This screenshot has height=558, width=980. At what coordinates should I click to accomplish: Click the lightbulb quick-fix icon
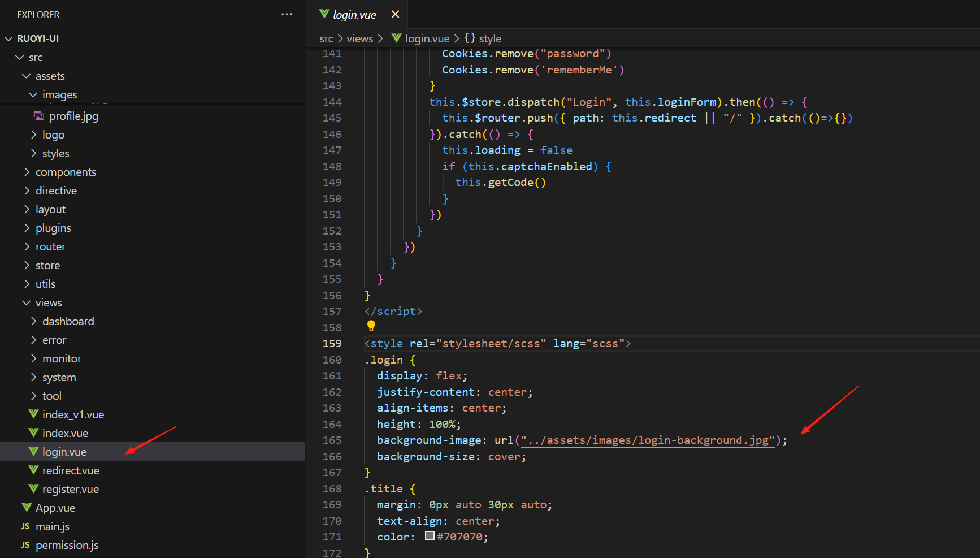click(x=371, y=326)
